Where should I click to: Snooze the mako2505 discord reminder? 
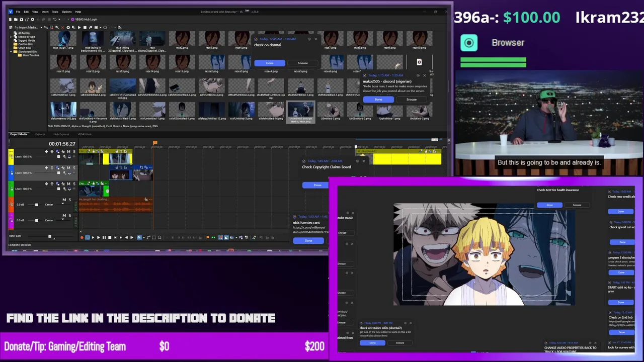[411, 99]
